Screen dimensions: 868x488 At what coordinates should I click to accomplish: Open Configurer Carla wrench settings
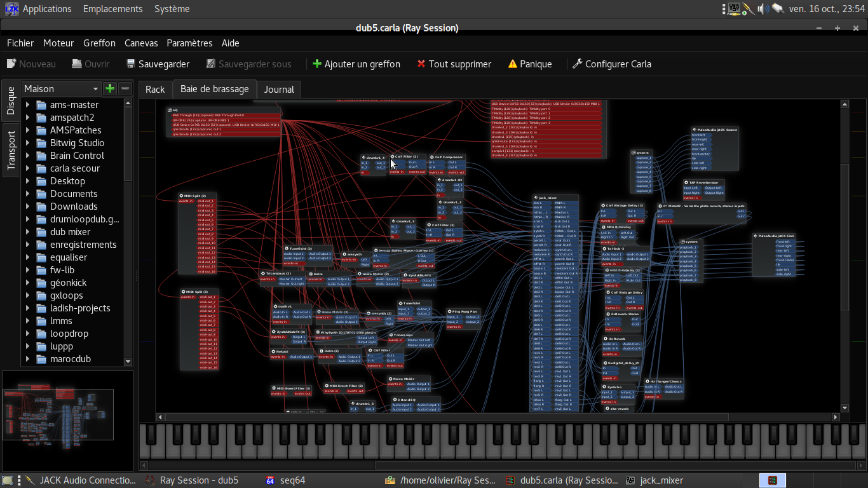577,64
